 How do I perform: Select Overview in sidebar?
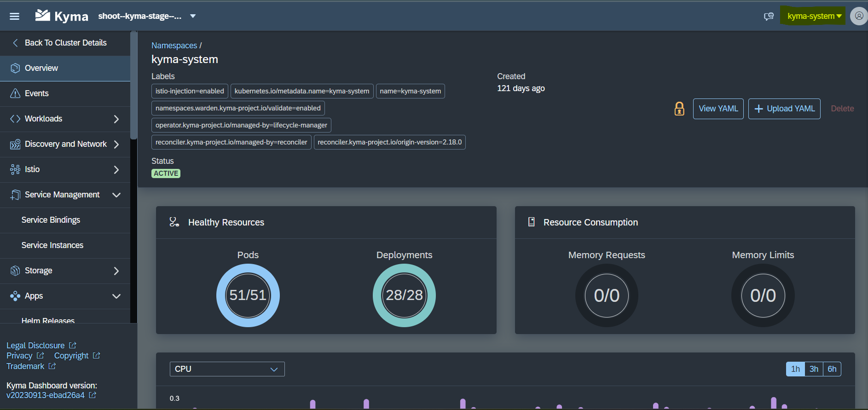(x=65, y=68)
